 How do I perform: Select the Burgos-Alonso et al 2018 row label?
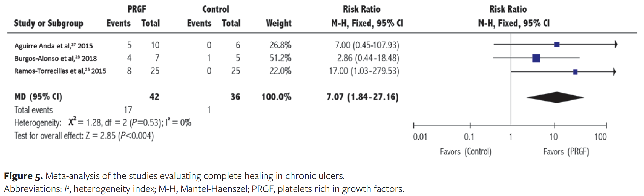click(55, 58)
